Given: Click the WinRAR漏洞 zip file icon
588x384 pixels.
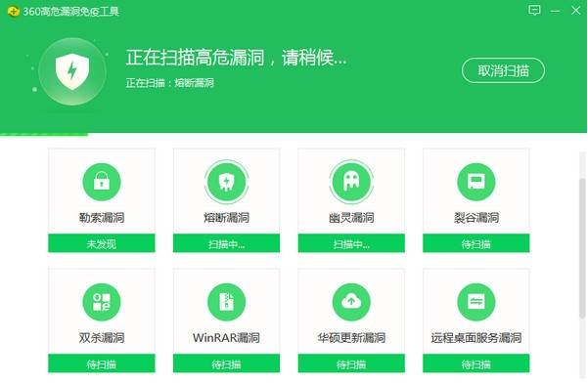Looking at the screenshot, I should pyautogui.click(x=226, y=302).
